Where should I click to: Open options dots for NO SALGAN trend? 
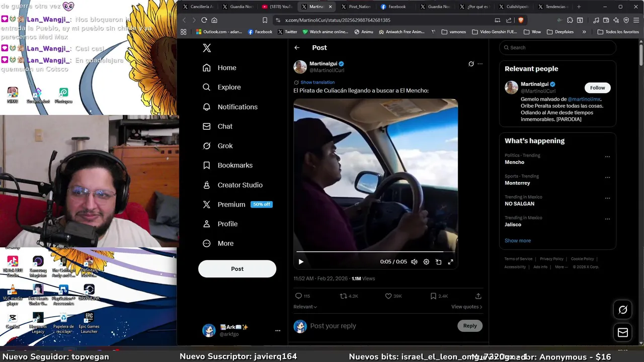click(607, 198)
